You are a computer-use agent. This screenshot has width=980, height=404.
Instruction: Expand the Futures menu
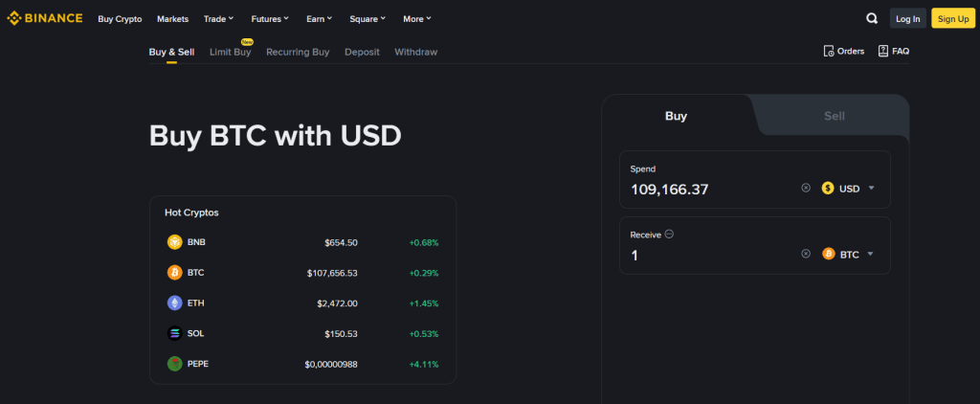coord(270,19)
